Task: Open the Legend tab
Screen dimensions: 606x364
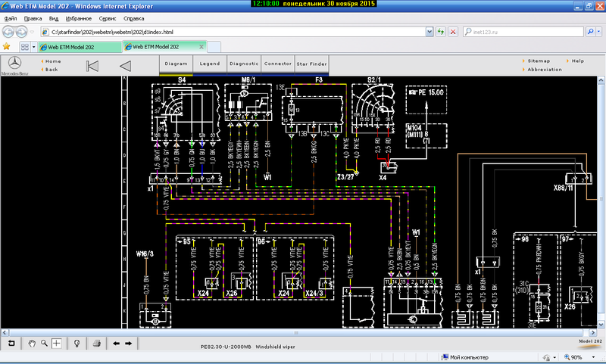Action: coord(209,64)
